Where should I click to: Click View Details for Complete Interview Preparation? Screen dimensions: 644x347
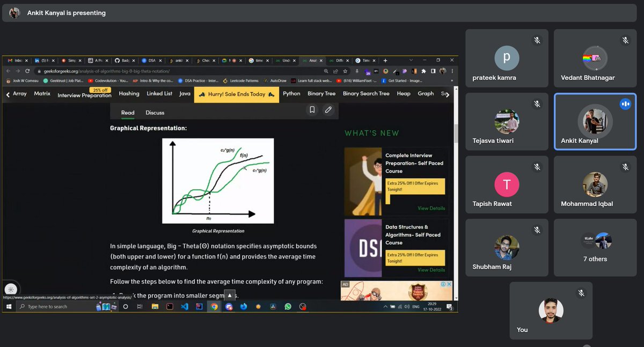tap(431, 208)
